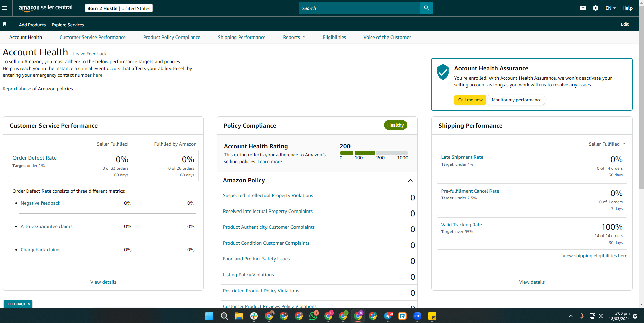Open Voice of the Customer tab
Image resolution: width=644 pixels, height=323 pixels.
[387, 37]
